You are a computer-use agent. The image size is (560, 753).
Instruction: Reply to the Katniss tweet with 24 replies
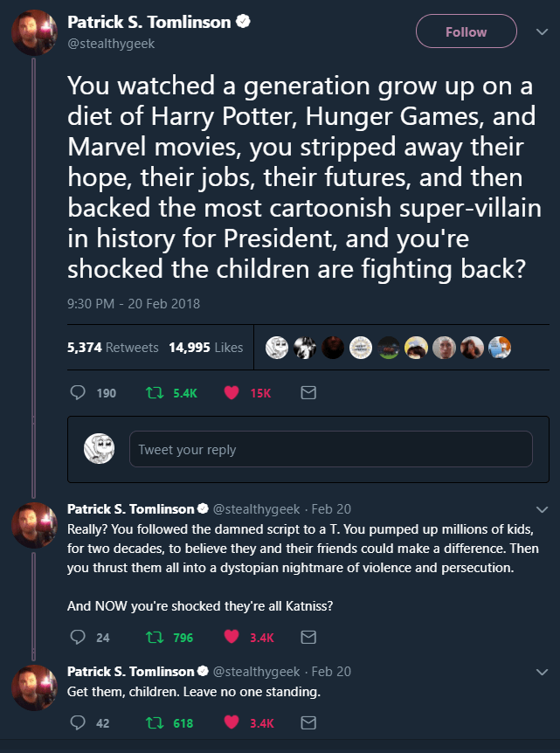(x=77, y=637)
